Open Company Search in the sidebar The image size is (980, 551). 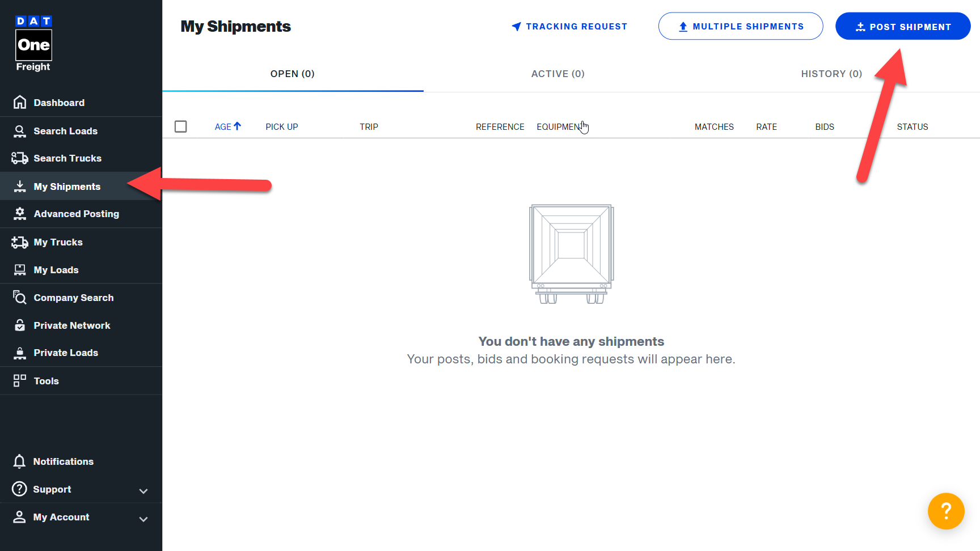tap(81, 297)
